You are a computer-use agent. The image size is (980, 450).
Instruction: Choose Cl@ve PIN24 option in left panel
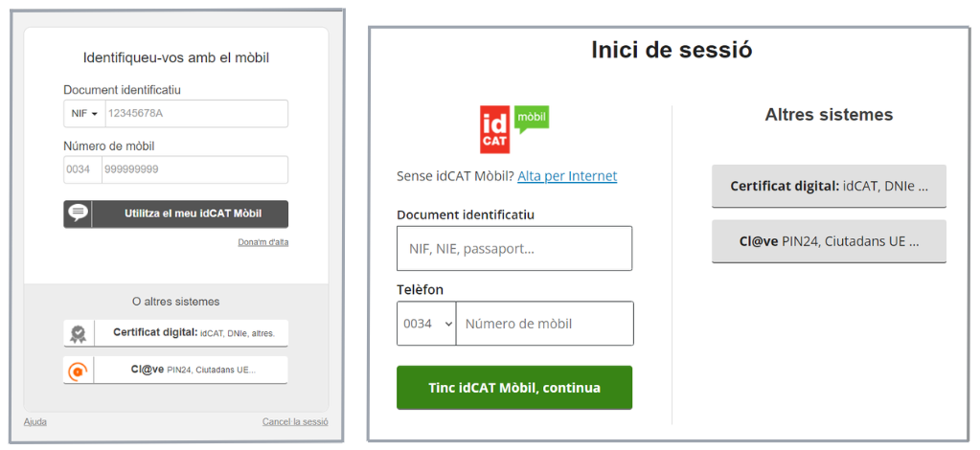coord(175,370)
